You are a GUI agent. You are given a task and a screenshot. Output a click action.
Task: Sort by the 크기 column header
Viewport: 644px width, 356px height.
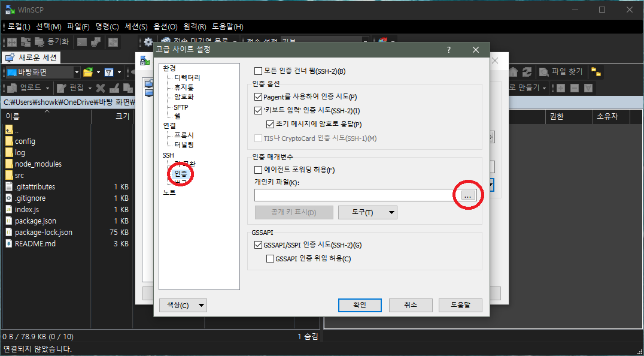click(112, 117)
